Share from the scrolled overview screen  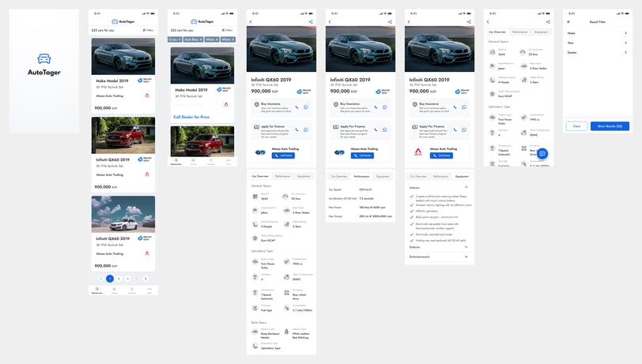click(x=548, y=22)
